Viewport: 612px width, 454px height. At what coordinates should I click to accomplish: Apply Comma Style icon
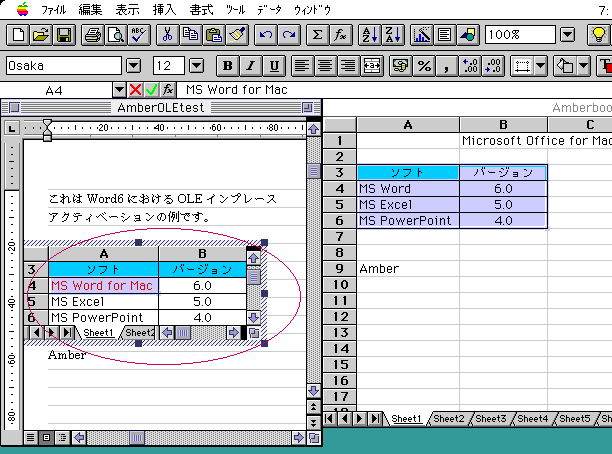(x=447, y=66)
